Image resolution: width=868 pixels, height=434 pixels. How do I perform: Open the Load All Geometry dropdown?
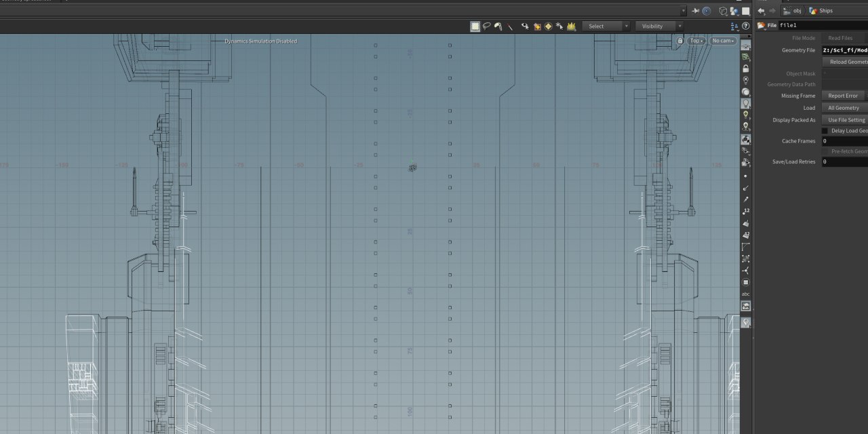point(844,108)
